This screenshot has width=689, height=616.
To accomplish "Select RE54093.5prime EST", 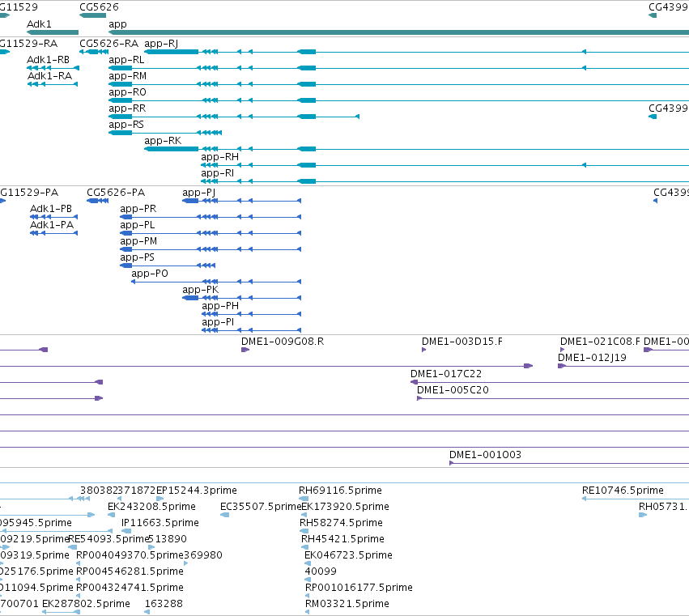I will point(73,547).
